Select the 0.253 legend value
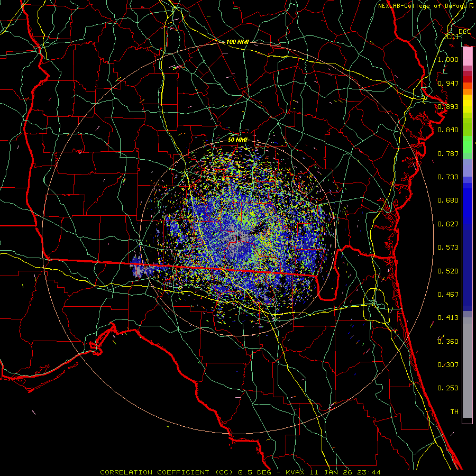476x476 pixels. (448, 388)
